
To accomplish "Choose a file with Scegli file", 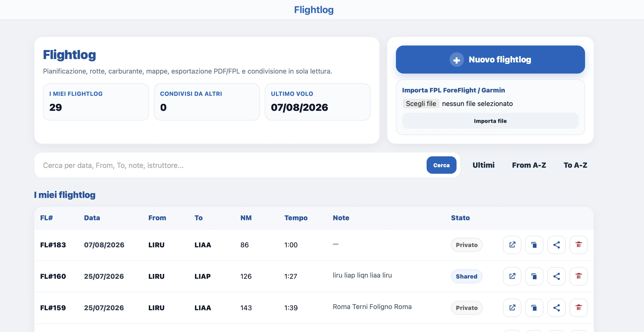I will pyautogui.click(x=421, y=103).
